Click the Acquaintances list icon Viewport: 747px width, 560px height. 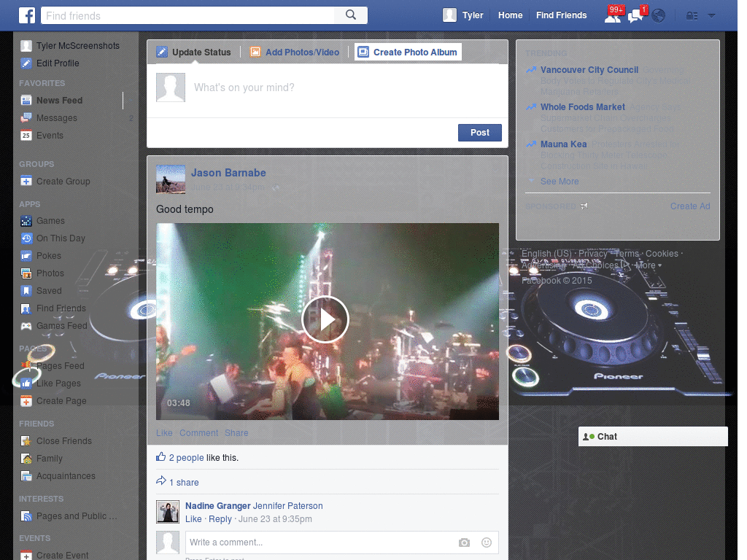pyautogui.click(x=26, y=476)
